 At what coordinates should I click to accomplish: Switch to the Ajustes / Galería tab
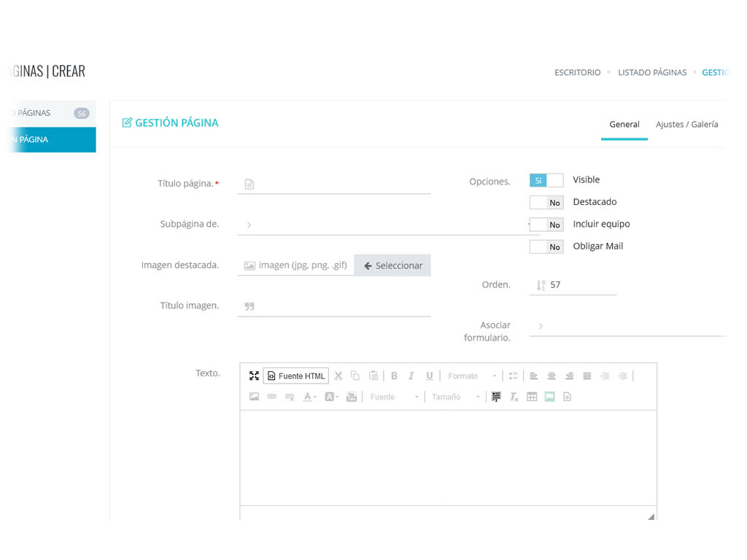pos(686,125)
